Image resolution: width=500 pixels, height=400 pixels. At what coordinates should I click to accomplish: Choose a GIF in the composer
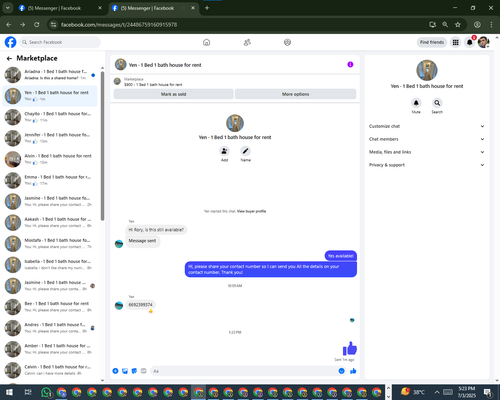(x=143, y=371)
